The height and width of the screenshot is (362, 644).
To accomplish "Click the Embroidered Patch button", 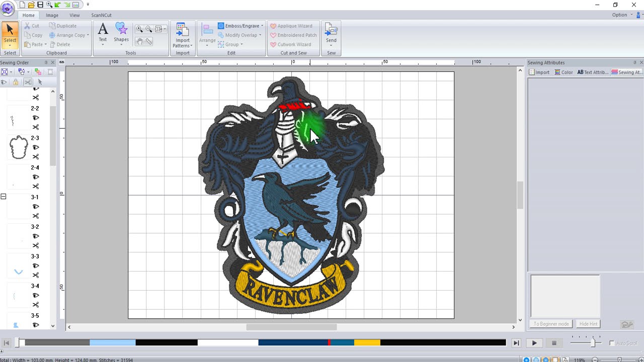I will pyautogui.click(x=293, y=35).
